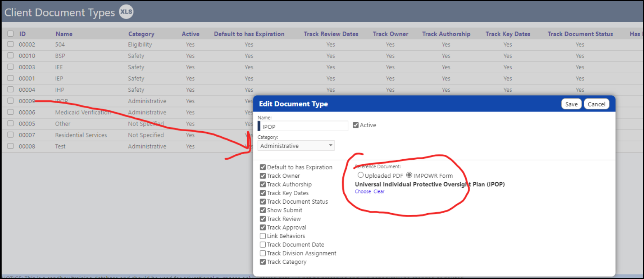The width and height of the screenshot is (644, 279).
Task: Check the select-all checkbox in table header
Action: 10,34
